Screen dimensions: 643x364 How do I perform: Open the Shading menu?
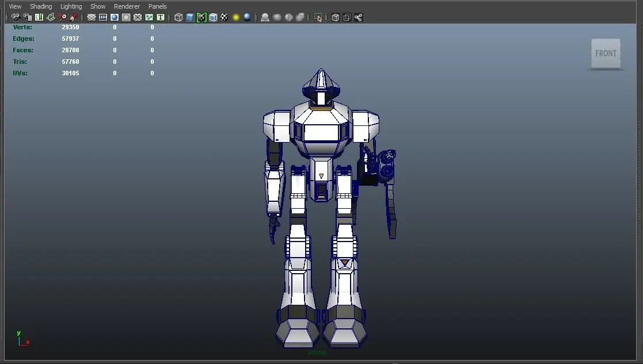point(41,6)
